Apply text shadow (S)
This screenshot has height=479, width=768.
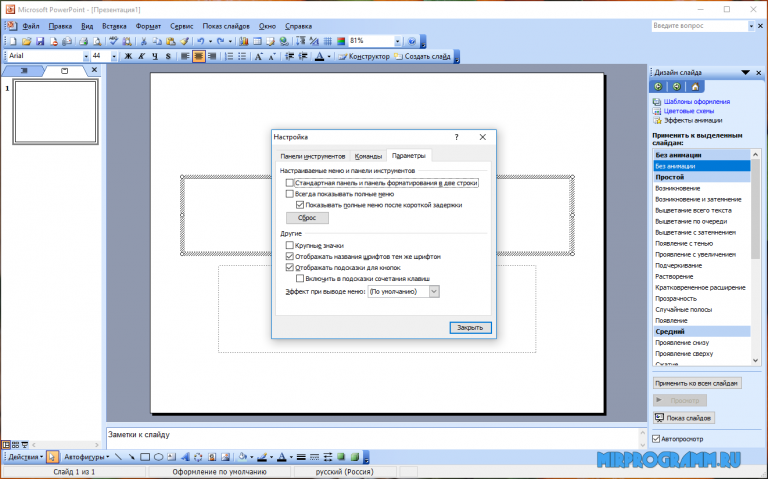tap(168, 56)
